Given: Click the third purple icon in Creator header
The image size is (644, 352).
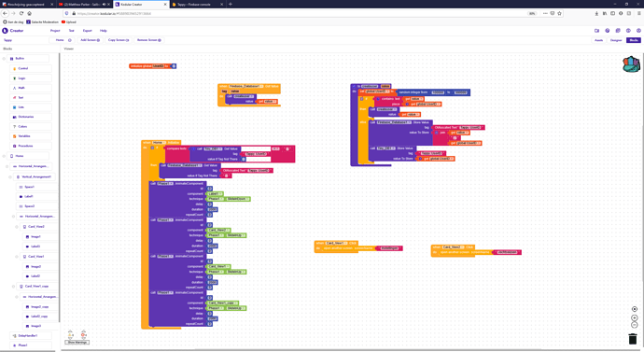Looking at the screenshot, I should pyautogui.click(x=618, y=31).
